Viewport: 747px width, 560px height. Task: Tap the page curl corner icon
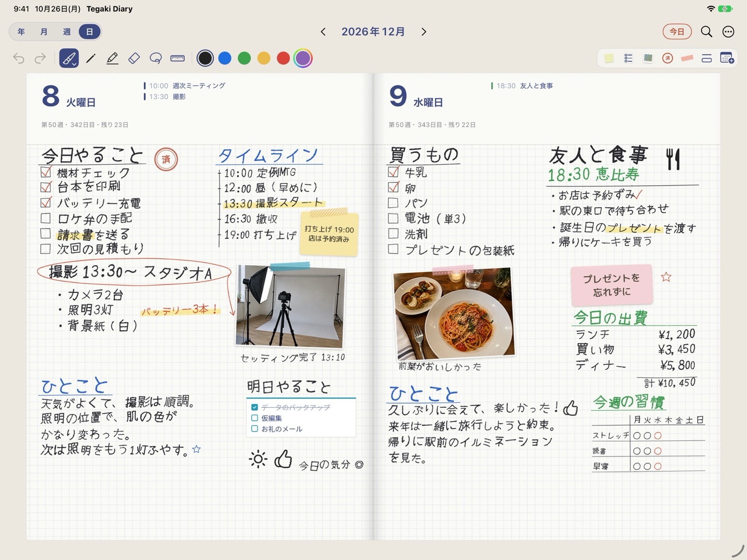tap(738, 551)
